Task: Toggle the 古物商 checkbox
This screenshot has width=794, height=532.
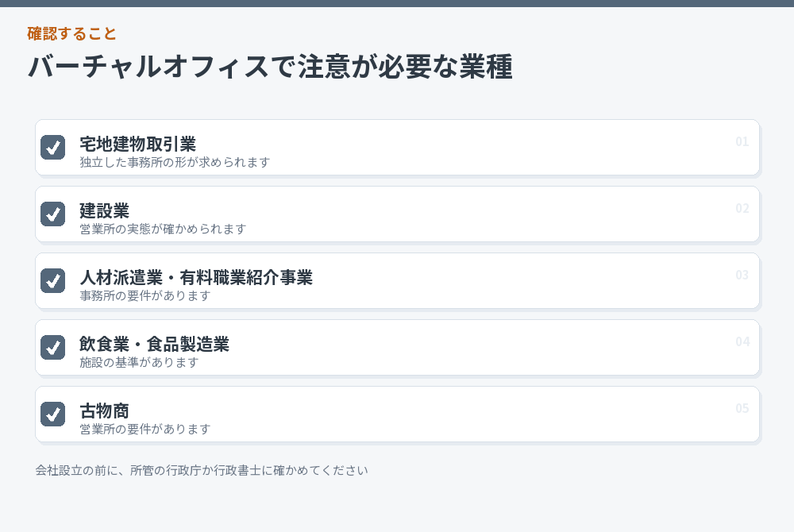Action: [x=52, y=414]
